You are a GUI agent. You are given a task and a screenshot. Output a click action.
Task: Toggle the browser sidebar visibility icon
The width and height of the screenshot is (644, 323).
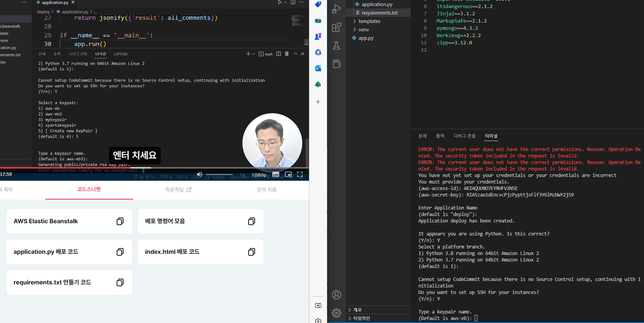point(318,305)
